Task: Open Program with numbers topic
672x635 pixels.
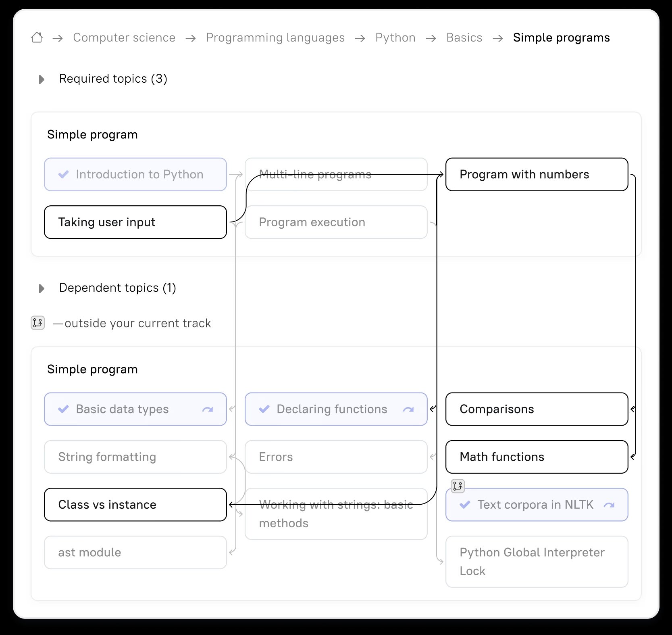Action: (x=537, y=174)
